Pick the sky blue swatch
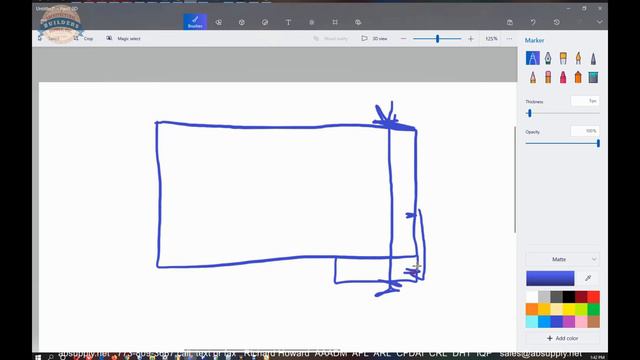The image size is (640, 360). [544, 322]
